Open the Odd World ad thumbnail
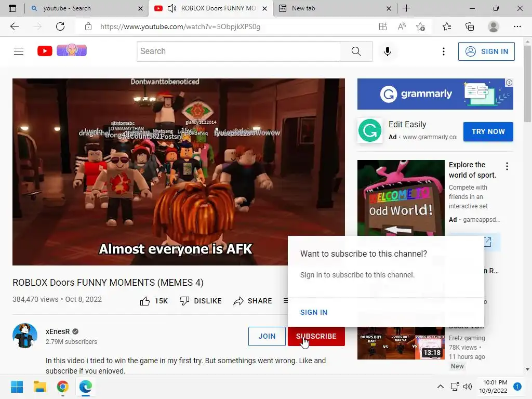The image size is (532, 399). (x=401, y=198)
